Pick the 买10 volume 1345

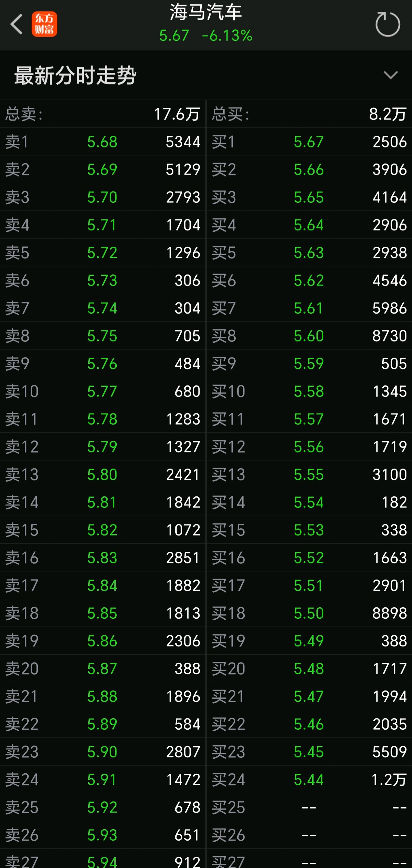(x=390, y=391)
